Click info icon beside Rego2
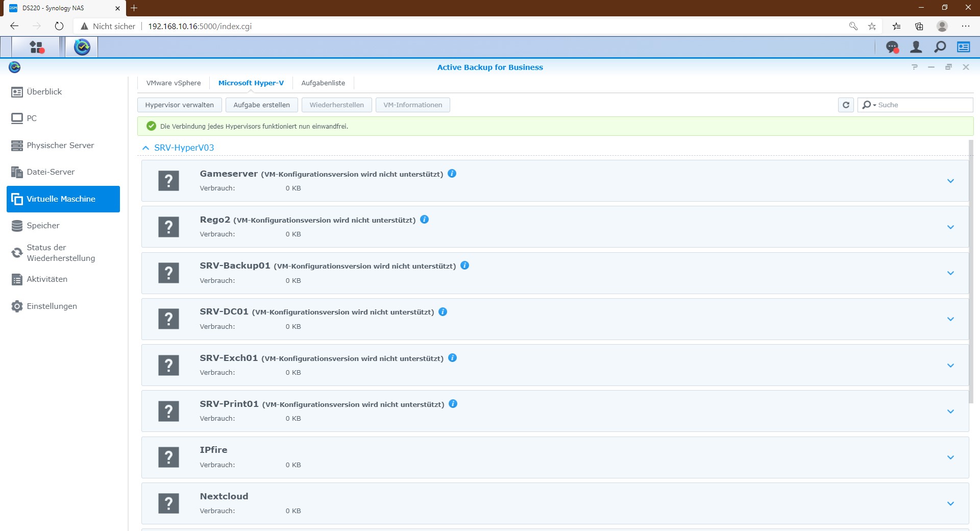 click(x=424, y=220)
